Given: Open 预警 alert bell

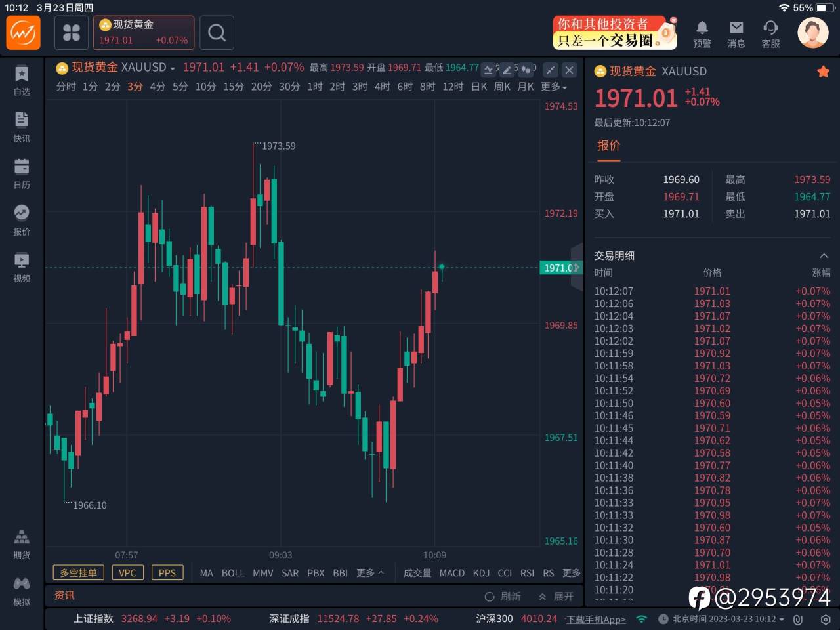Looking at the screenshot, I should 702,33.
